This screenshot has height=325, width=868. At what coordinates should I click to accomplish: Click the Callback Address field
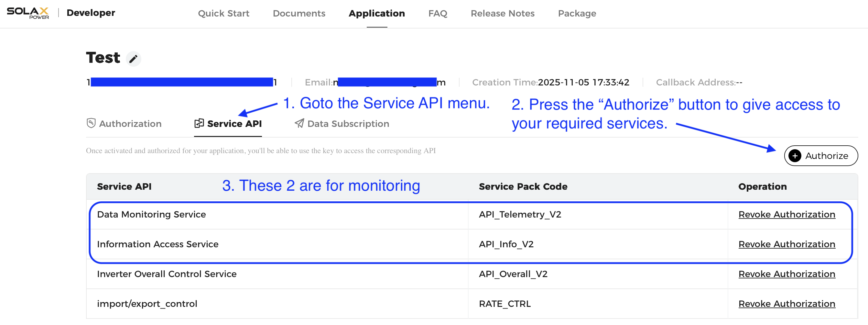(x=699, y=82)
